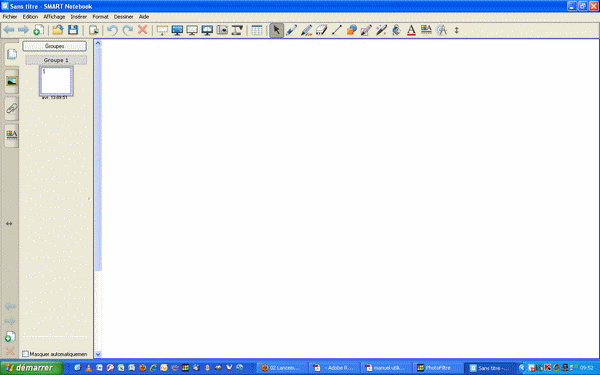Screen dimensions: 600x375
Task: Open the Insérer menu
Action: click(x=78, y=17)
